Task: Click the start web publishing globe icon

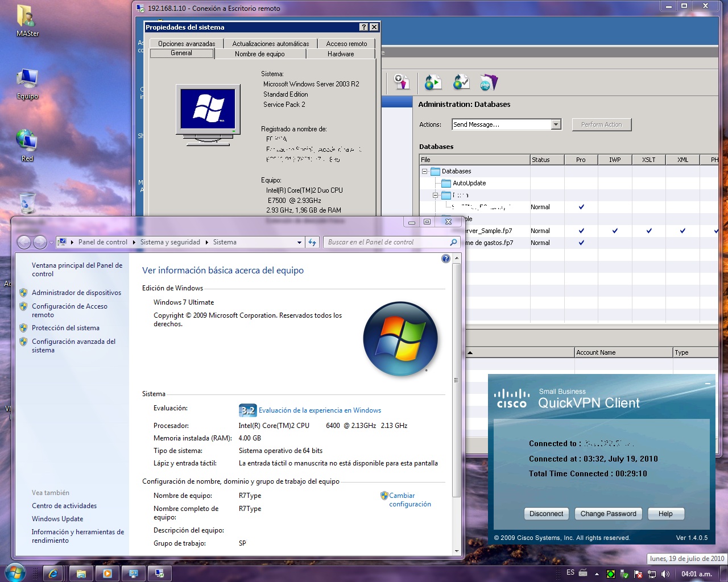Action: tap(433, 82)
